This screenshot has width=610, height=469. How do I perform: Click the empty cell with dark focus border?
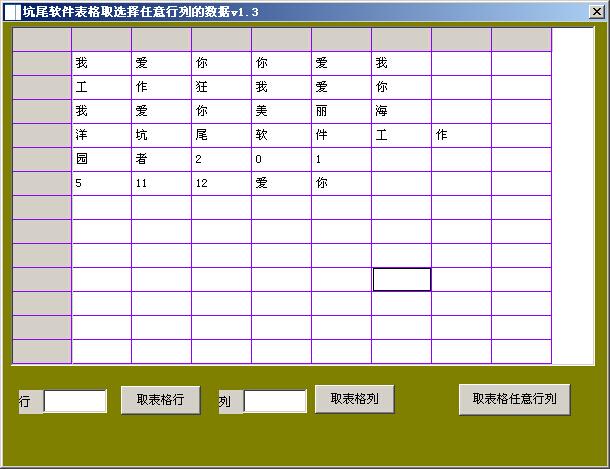click(x=401, y=279)
